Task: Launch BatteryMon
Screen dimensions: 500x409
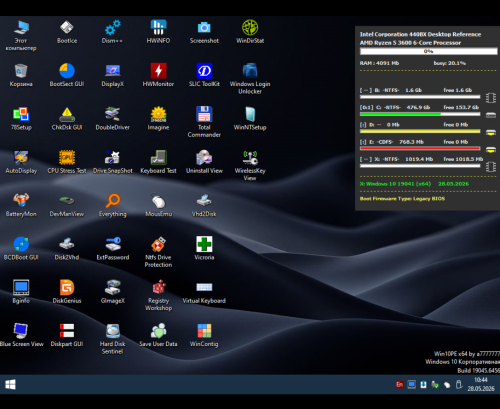Action: pyautogui.click(x=21, y=205)
